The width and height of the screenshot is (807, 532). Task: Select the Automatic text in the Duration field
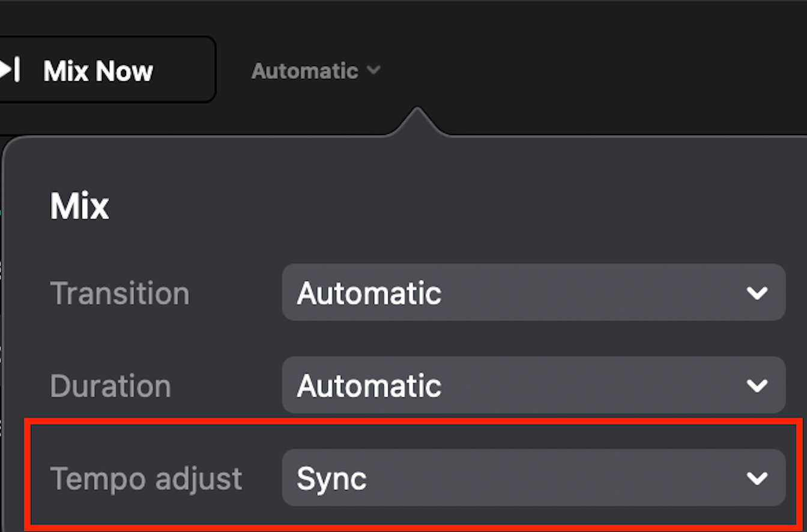(x=369, y=385)
